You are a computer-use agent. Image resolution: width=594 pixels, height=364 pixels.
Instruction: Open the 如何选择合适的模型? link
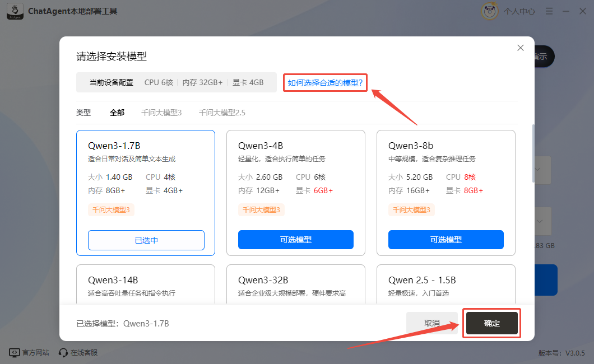[325, 83]
